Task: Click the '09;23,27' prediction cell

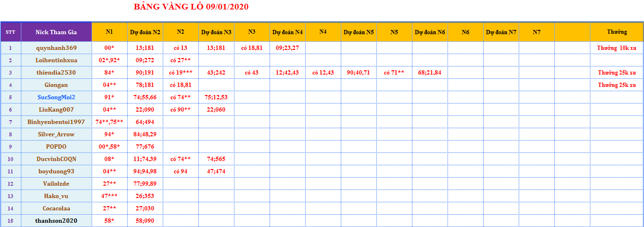Action: click(288, 48)
